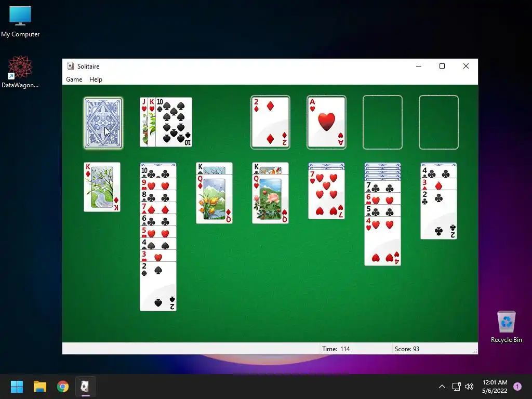Viewport: 532px width, 399px height.
Task: Close the Solitaire window
Action: [x=466, y=66]
